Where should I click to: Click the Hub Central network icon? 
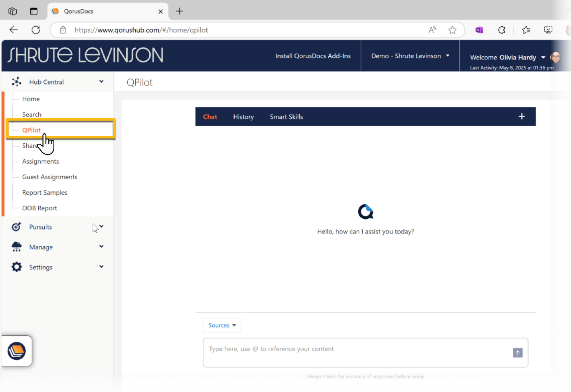16,82
